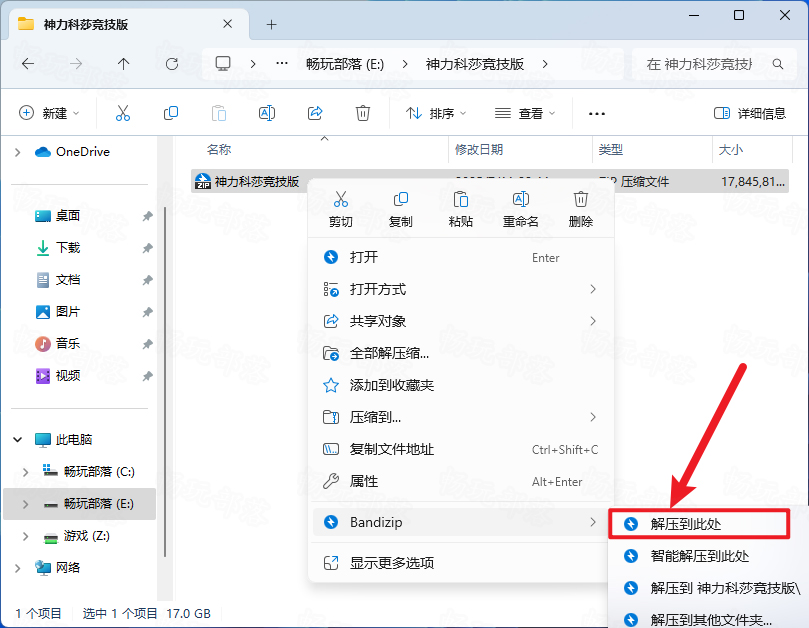Screen dimensions: 809x628
Task: Go back with the left arrow
Action: (28, 64)
